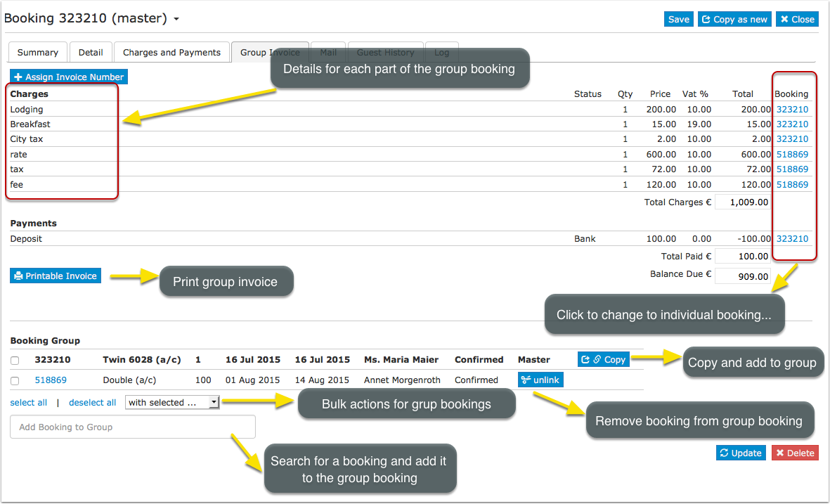Click select all link

click(x=29, y=403)
